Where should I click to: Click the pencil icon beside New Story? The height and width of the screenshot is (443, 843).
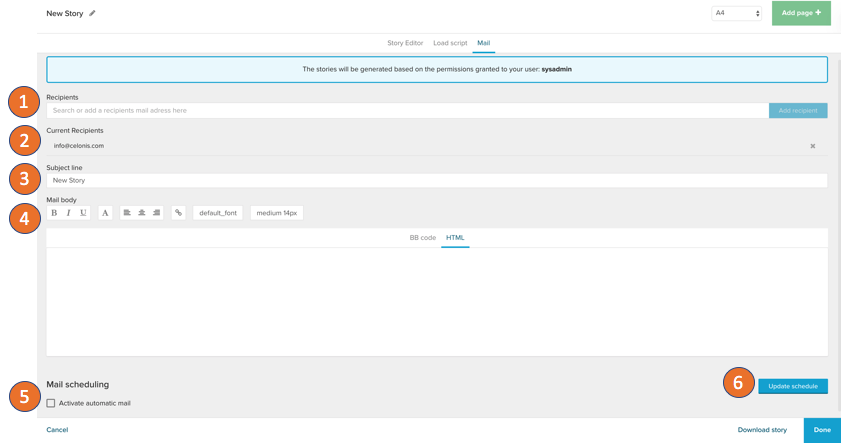[93, 14]
